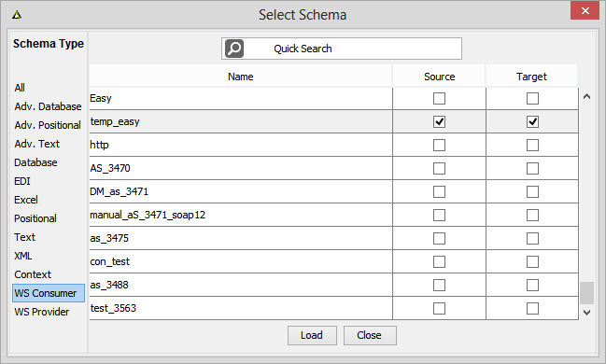Viewport: 606px width, 364px height.
Task: Select the All schema type
Action: (20, 88)
